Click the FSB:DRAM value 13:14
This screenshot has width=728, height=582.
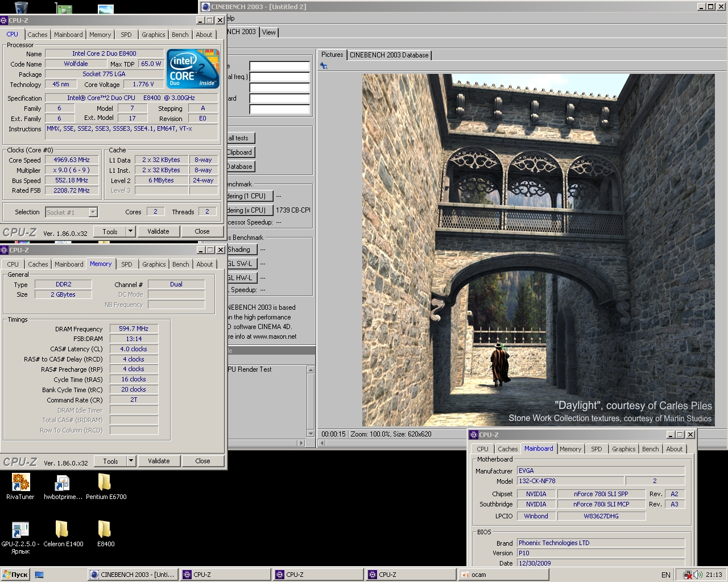click(x=134, y=339)
